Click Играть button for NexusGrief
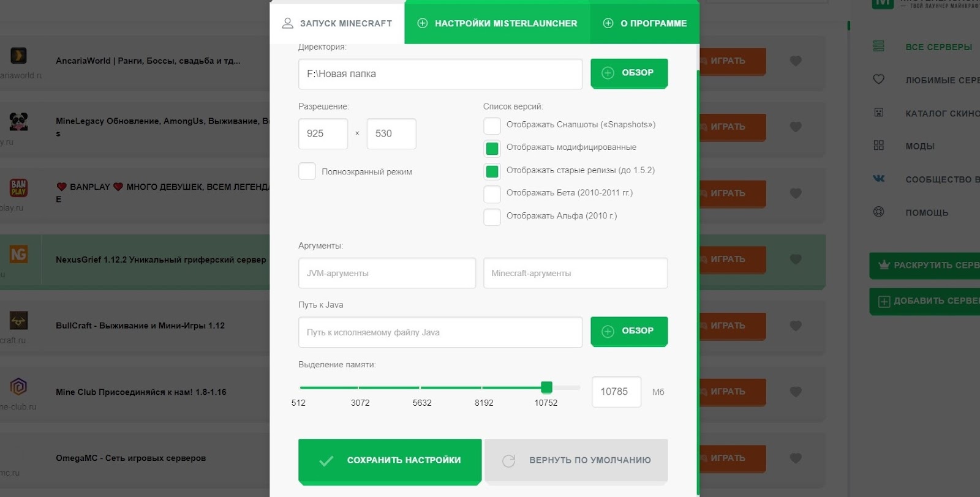The image size is (980, 497). [733, 260]
